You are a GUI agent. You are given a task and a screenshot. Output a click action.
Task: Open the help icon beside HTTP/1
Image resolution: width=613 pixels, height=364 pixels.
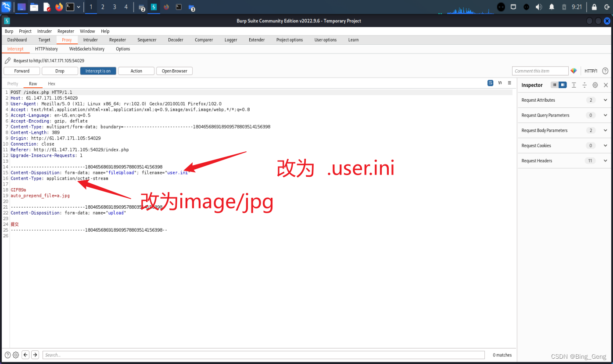coord(605,71)
